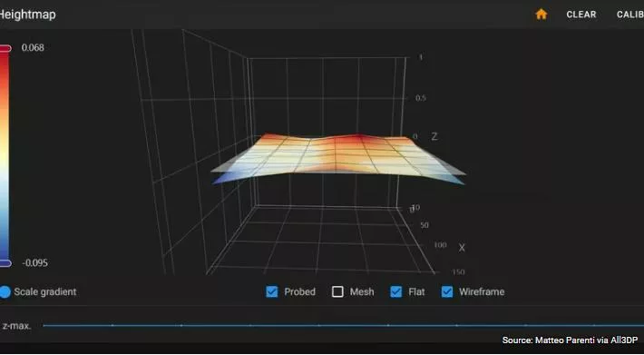The image size is (644, 355).
Task: Click the CLEAR button in header
Action: 581,15
